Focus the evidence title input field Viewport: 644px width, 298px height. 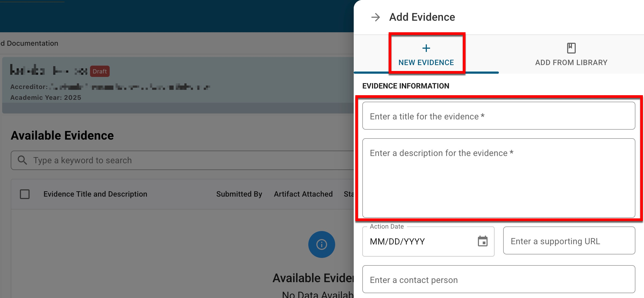pyautogui.click(x=499, y=116)
